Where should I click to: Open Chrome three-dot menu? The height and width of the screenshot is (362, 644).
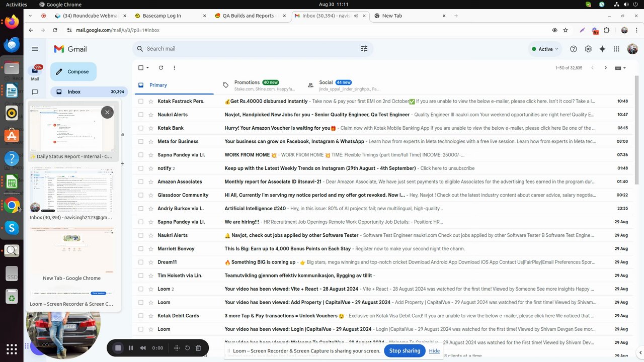636,30
